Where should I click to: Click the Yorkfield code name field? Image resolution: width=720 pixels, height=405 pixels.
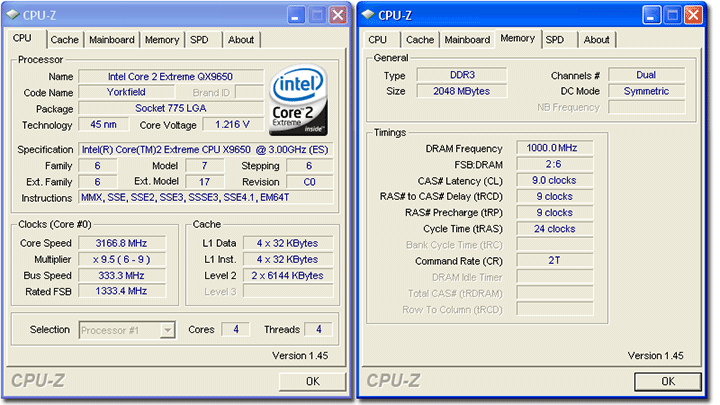click(126, 92)
